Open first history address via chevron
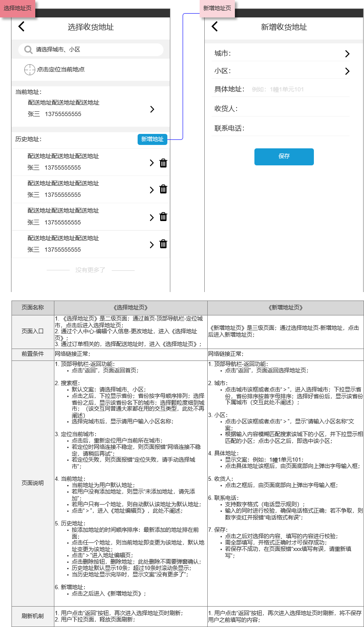This screenshot has width=364, height=627. tap(152, 163)
